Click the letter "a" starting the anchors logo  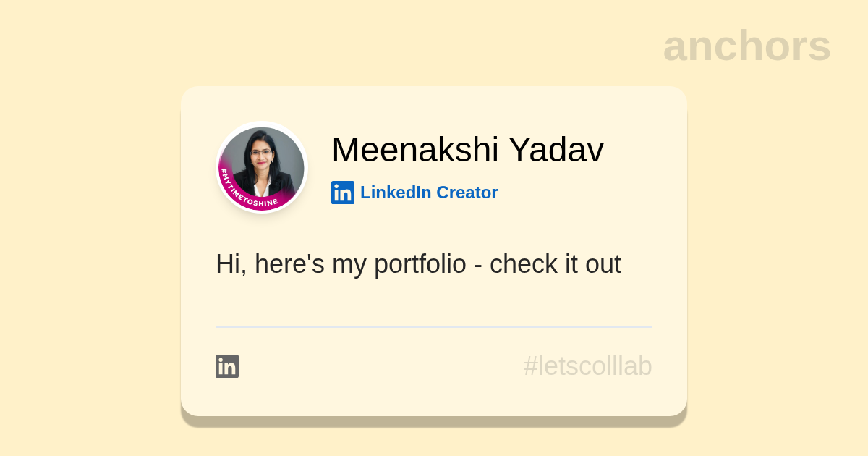pyautogui.click(x=675, y=48)
